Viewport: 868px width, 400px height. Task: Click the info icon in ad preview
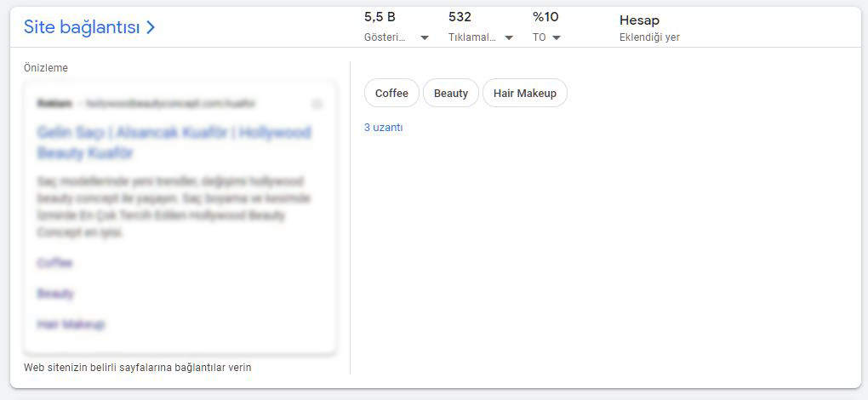click(x=317, y=104)
